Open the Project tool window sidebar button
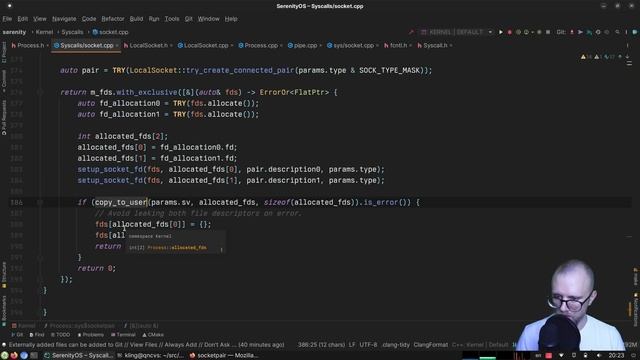 click(4, 52)
